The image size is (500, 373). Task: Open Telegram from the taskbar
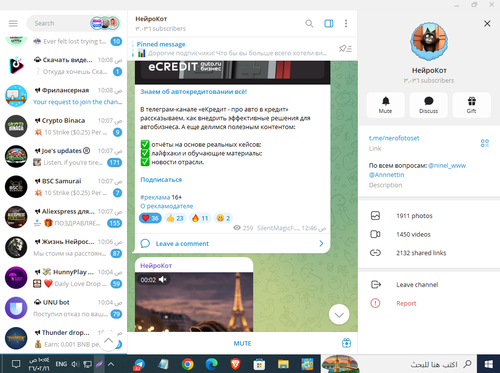(139, 364)
